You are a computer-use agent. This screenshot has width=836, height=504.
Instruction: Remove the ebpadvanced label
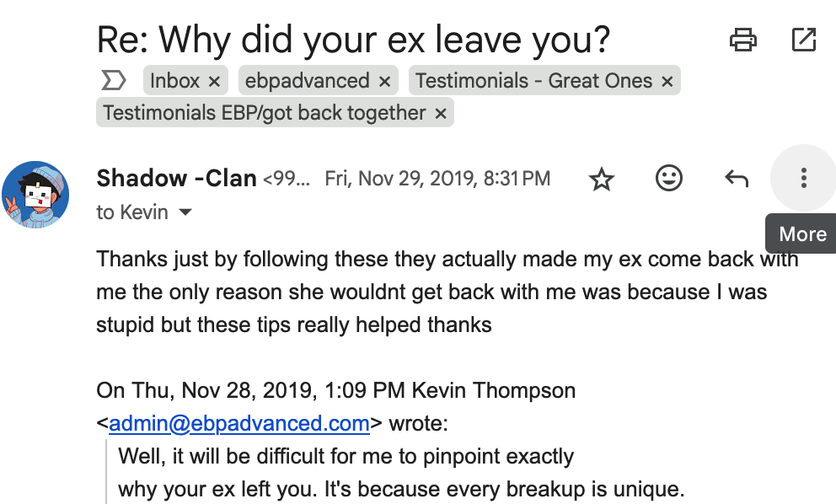click(x=384, y=82)
